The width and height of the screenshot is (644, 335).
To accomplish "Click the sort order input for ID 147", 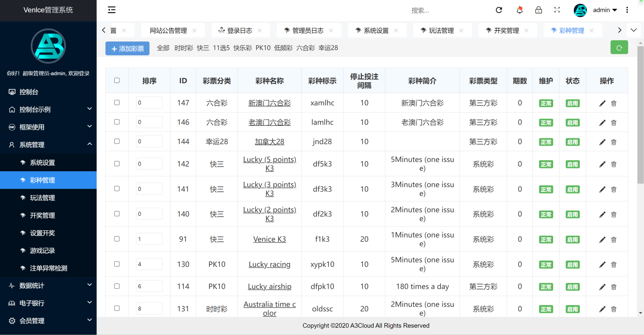I will pos(149,103).
